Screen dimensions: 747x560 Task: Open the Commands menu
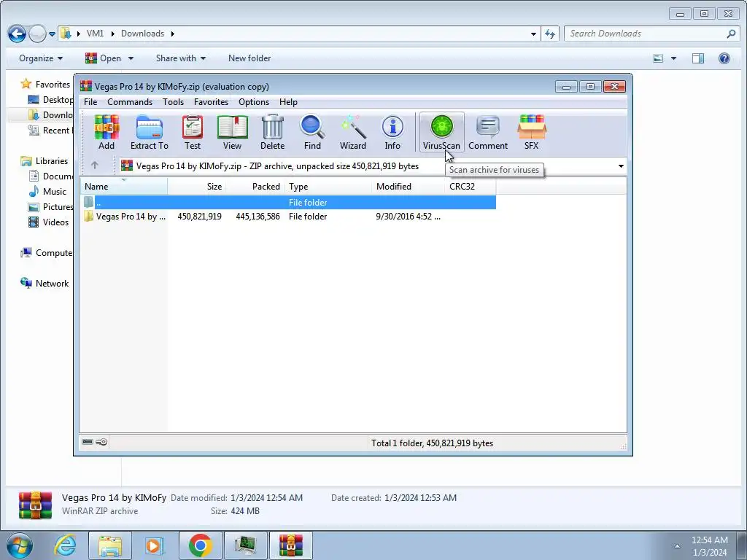click(x=130, y=102)
